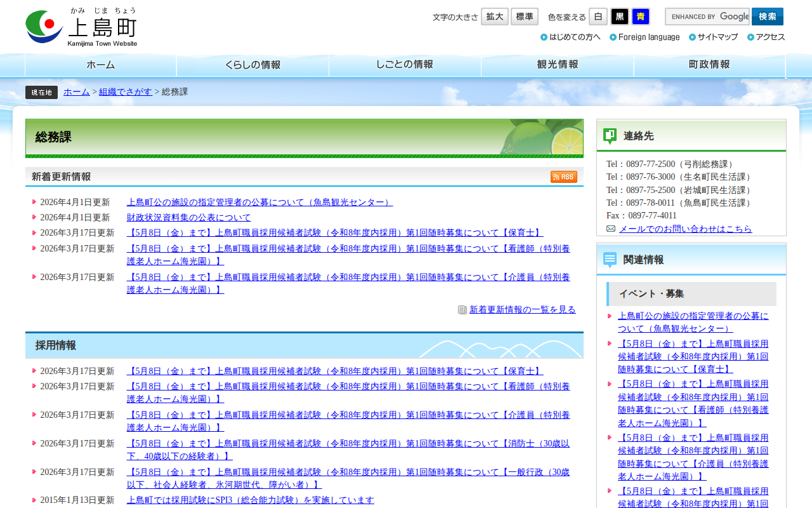Screen dimensions: 812x508
Task: Open しごとの情報 navigation tab
Action: coord(405,65)
